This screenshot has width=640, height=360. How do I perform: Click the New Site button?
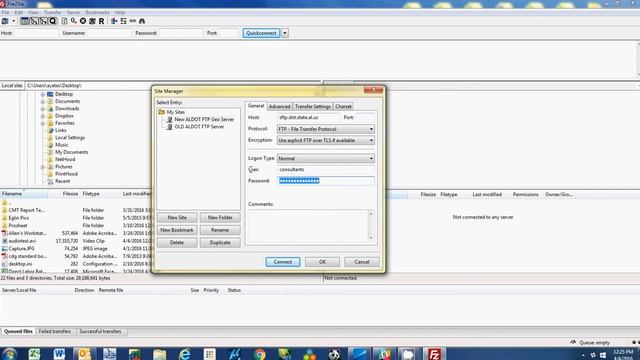click(177, 218)
